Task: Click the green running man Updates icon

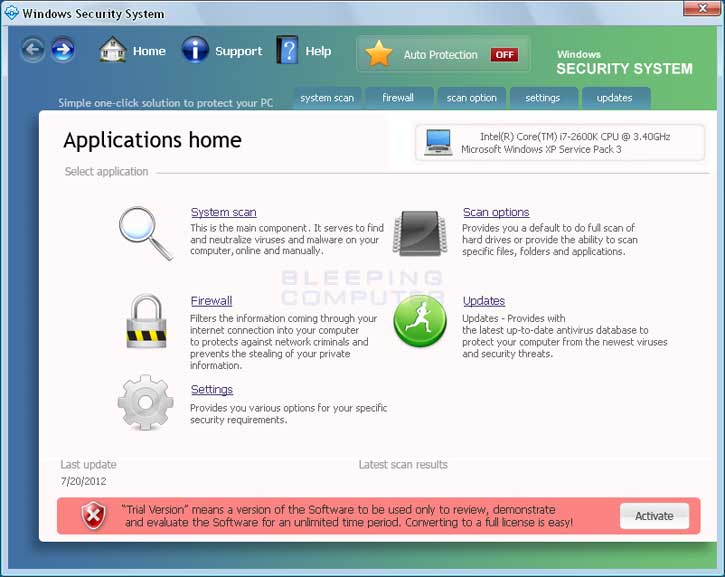Action: click(420, 321)
